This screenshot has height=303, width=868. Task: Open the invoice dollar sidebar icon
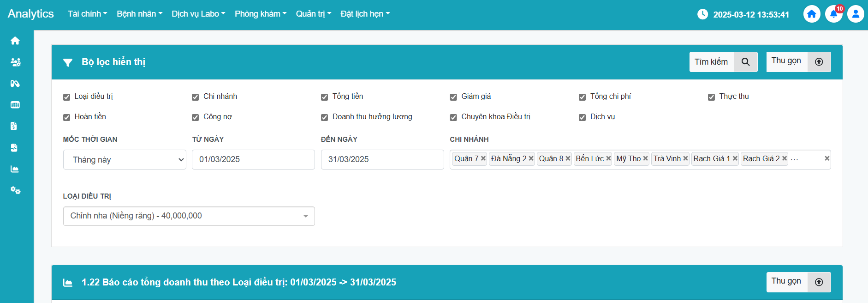pyautogui.click(x=14, y=126)
